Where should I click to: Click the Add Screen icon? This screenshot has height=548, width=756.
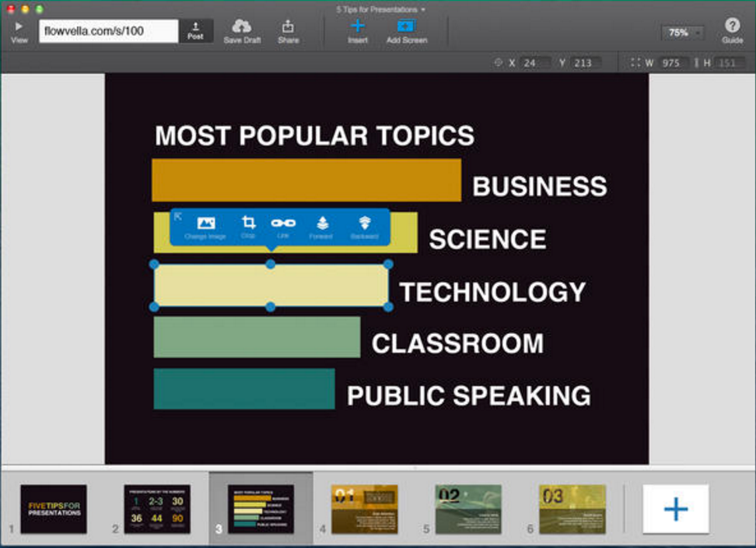point(405,30)
